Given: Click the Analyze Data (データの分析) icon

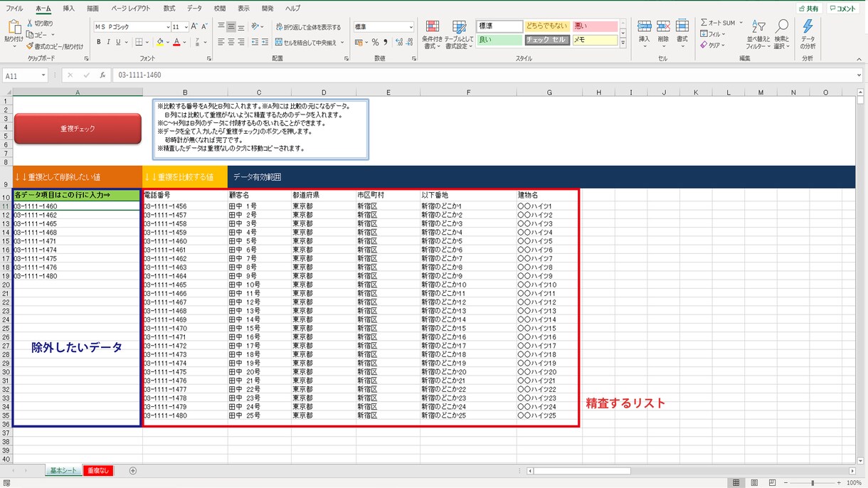Looking at the screenshot, I should [808, 27].
